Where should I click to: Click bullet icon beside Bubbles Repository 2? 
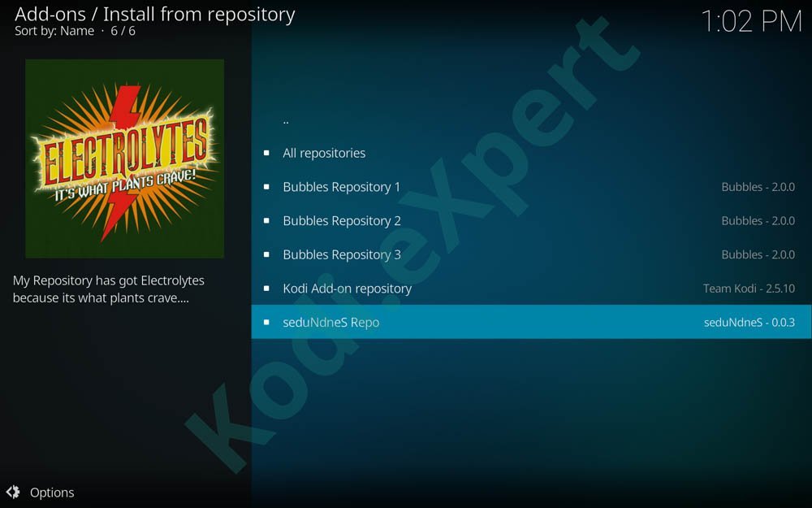(x=266, y=221)
